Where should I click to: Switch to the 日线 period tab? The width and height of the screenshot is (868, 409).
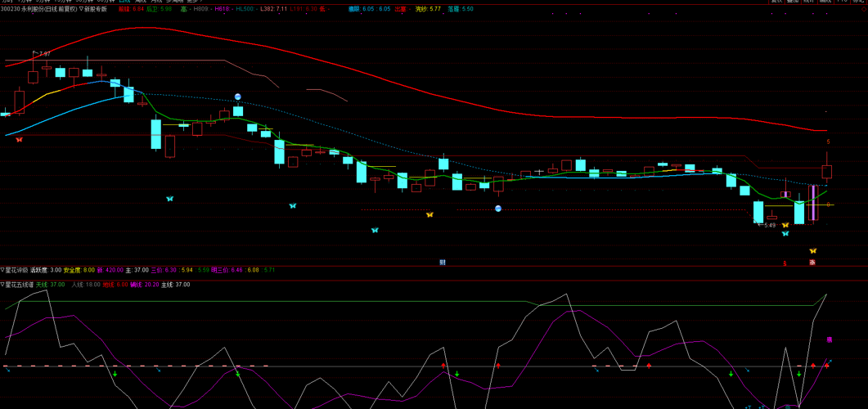tap(124, 2)
